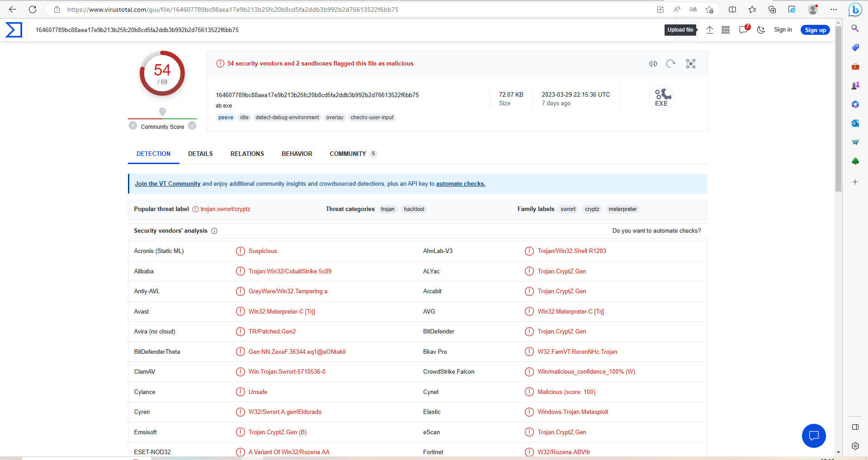Click the VirusTotal sigma logo
The height and width of the screenshot is (460, 868).
pyautogui.click(x=14, y=30)
